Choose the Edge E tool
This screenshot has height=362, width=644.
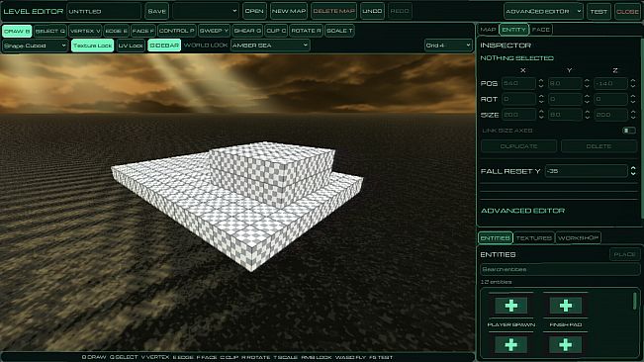(x=116, y=31)
